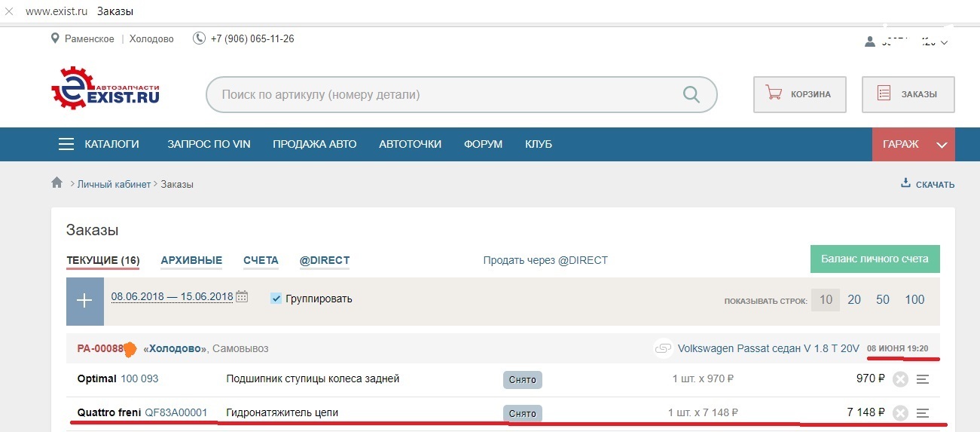Image resolution: width=980 pixels, height=432 pixels.
Task: Open the Корзина cart button
Action: 800,95
